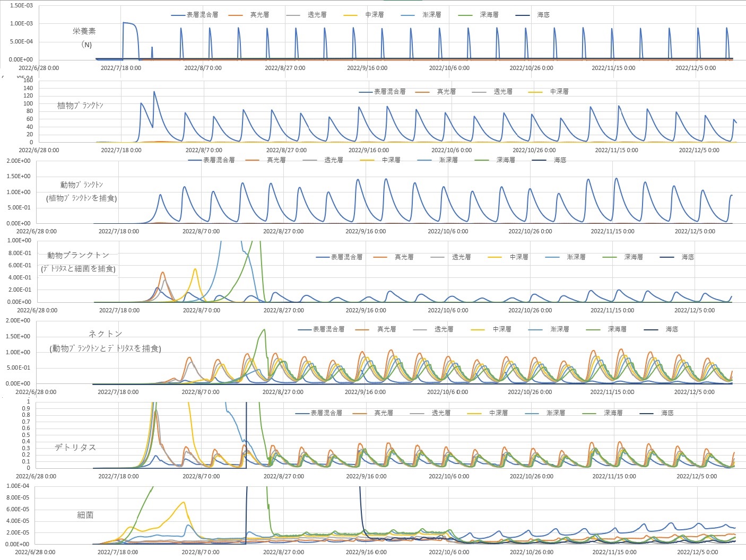This screenshot has height=560, width=746.
Task: Click the 1.00E-04 axis value on the 細菌 chart
Action: (18, 486)
